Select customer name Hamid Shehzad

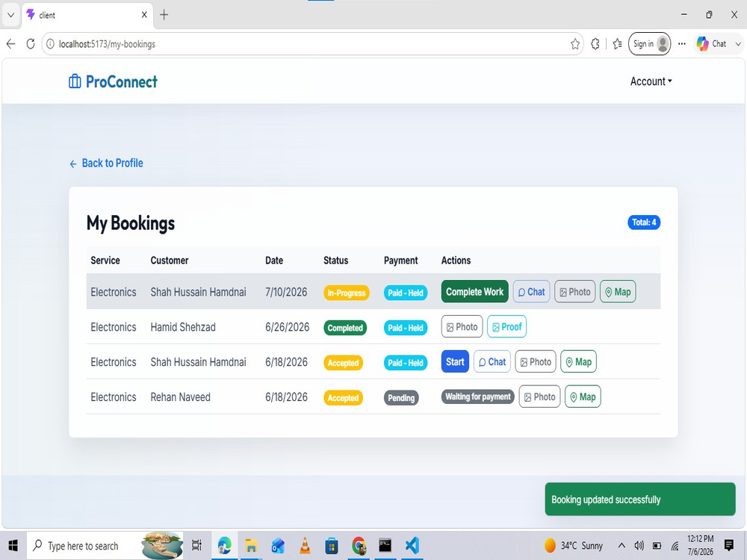(x=183, y=327)
